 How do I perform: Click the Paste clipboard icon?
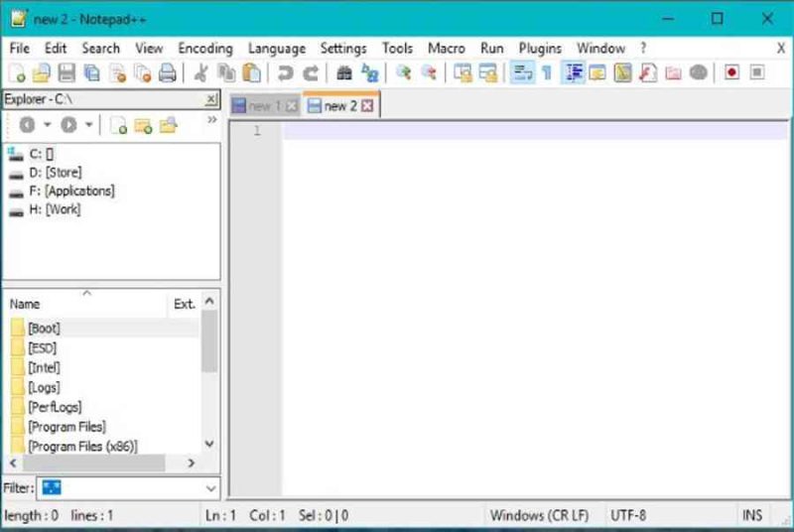(x=251, y=72)
